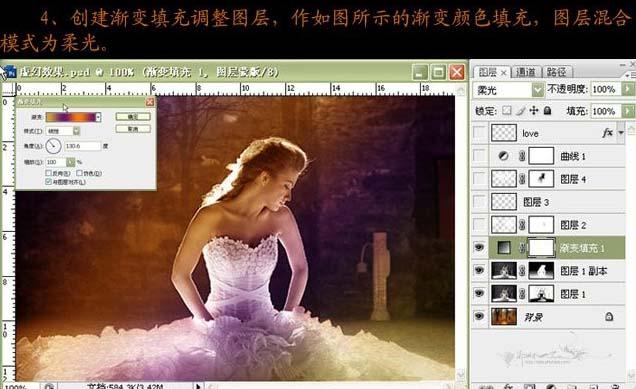Click the padlock icon on 背景 layer
Image resolution: width=636 pixels, height=389 pixels.
point(609,316)
